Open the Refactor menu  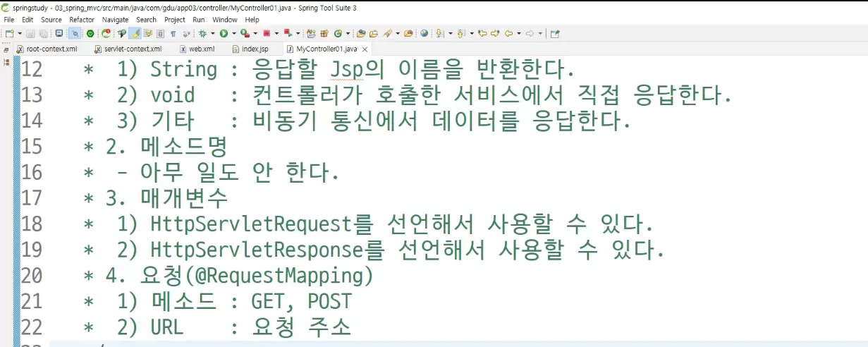(x=82, y=20)
